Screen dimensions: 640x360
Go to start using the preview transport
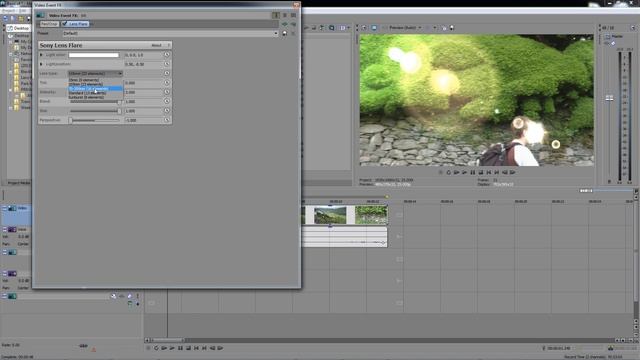pos(489,173)
